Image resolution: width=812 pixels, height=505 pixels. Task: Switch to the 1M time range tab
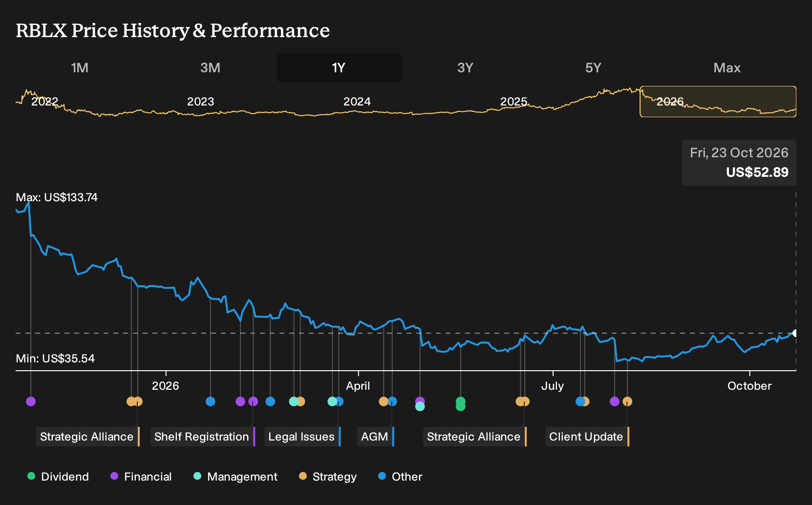(80, 68)
